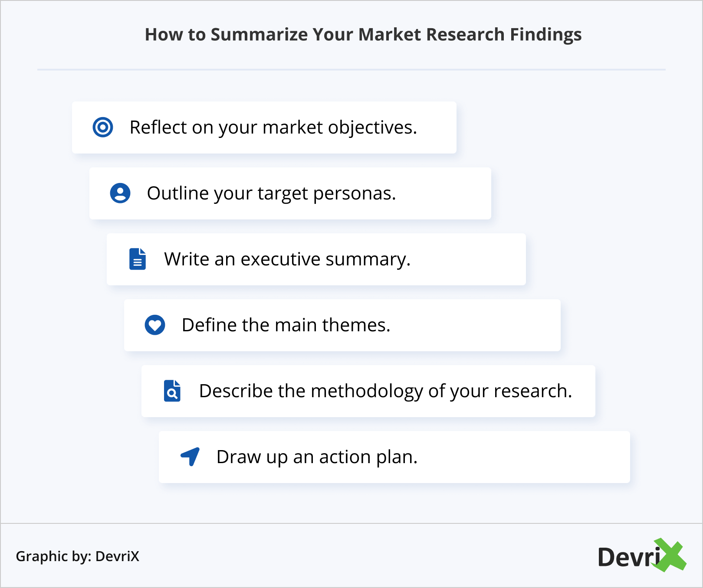Click 'Describe the methodology of your research' text
Image resolution: width=703 pixels, height=588 pixels.
tap(385, 391)
